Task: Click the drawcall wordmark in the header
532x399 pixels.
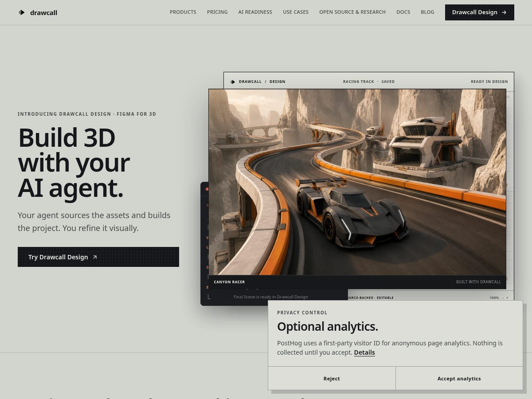Action: tap(43, 12)
